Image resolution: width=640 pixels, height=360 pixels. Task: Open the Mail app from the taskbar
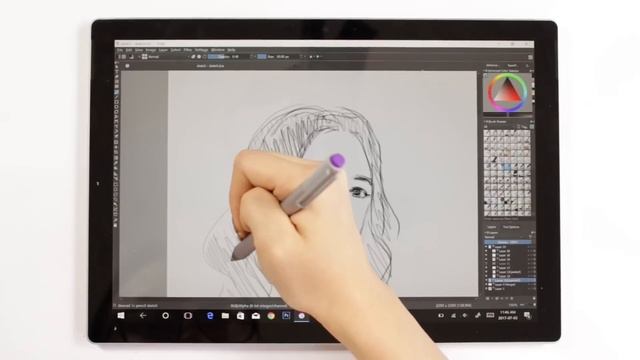(256, 316)
